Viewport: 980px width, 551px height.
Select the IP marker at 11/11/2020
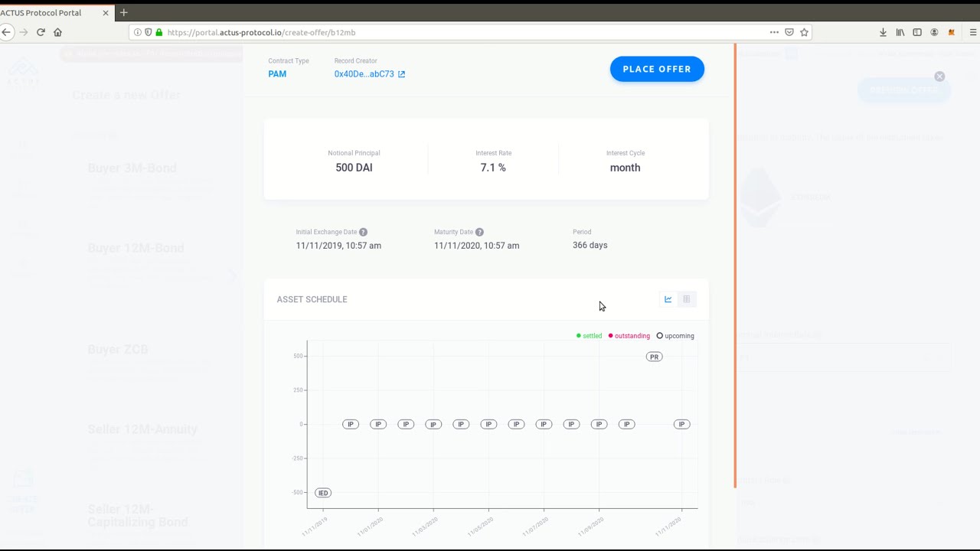click(x=681, y=424)
